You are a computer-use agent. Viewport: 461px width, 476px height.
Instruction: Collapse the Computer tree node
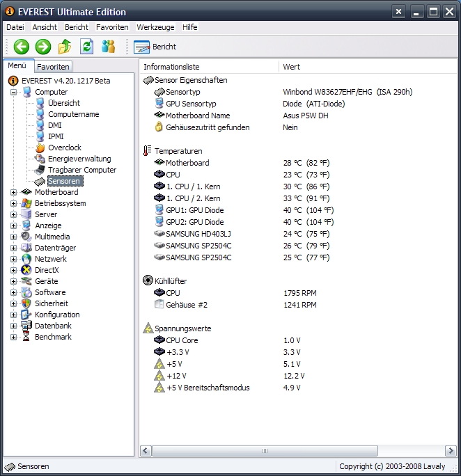13,92
